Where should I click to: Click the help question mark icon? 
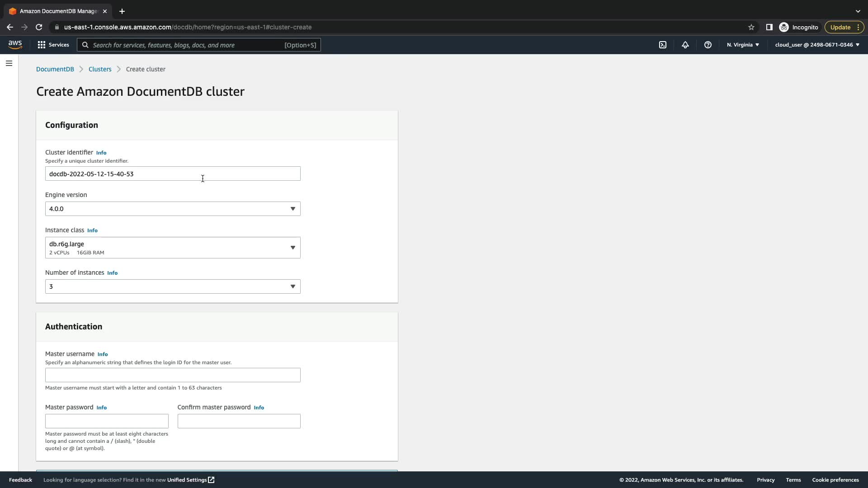[x=708, y=45]
